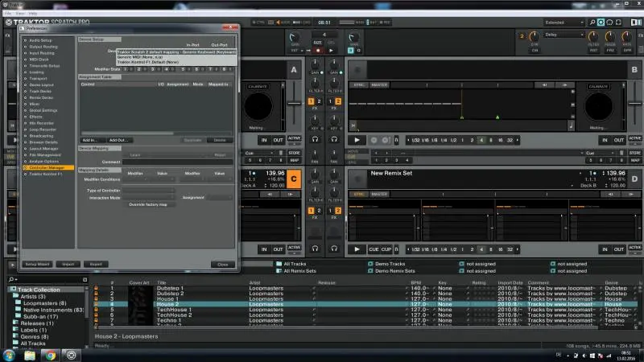The height and width of the screenshot is (362, 644).
Task: Click the orange Deck C letter icon
Action: tap(293, 178)
